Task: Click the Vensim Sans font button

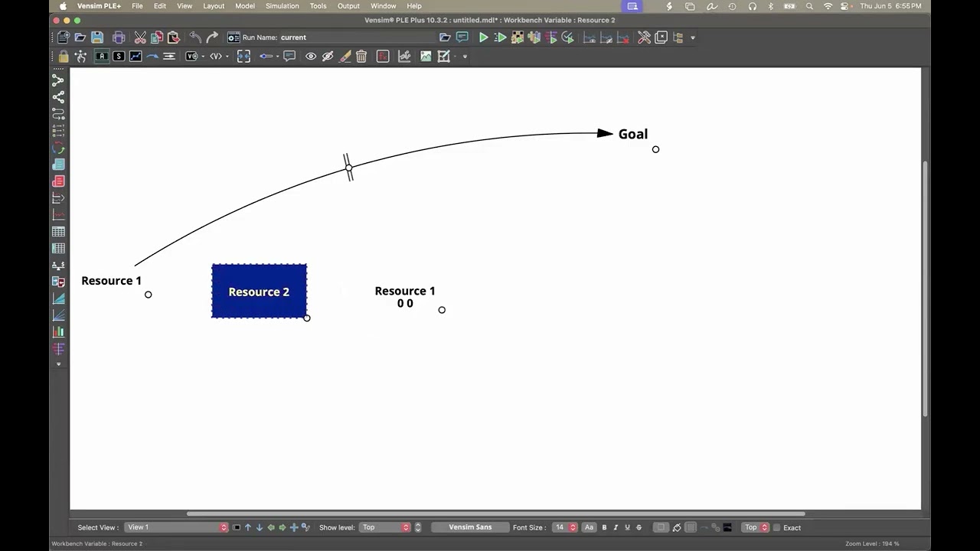Action: tap(470, 527)
